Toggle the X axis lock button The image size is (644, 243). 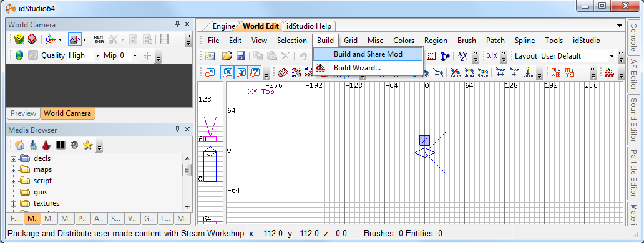coord(228,72)
